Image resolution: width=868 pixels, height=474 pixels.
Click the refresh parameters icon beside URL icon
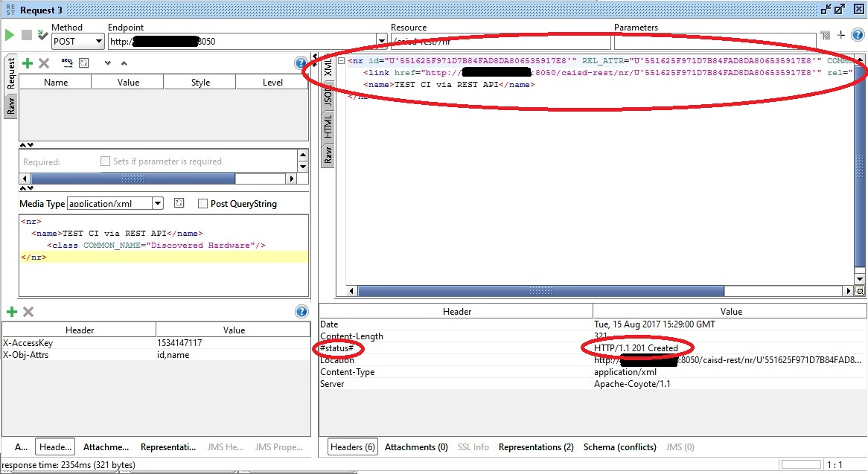pos(84,63)
